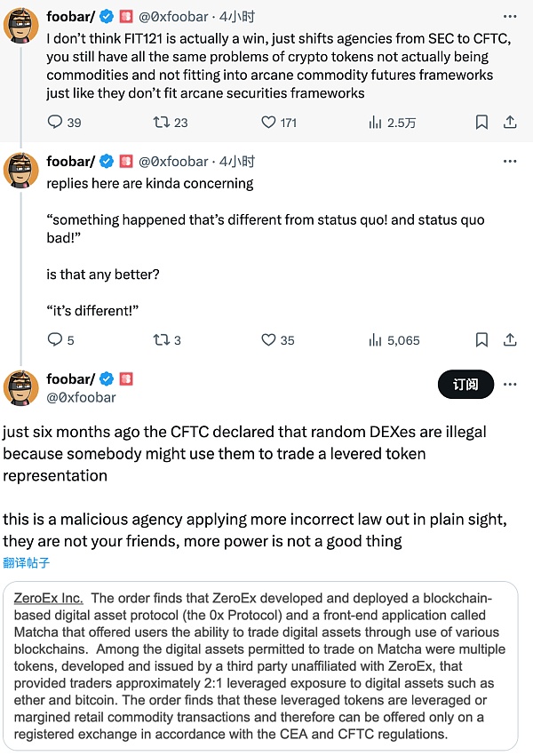The height and width of the screenshot is (756, 533).
Task: Bookmark the FIT121 tweet
Action: [x=481, y=123]
